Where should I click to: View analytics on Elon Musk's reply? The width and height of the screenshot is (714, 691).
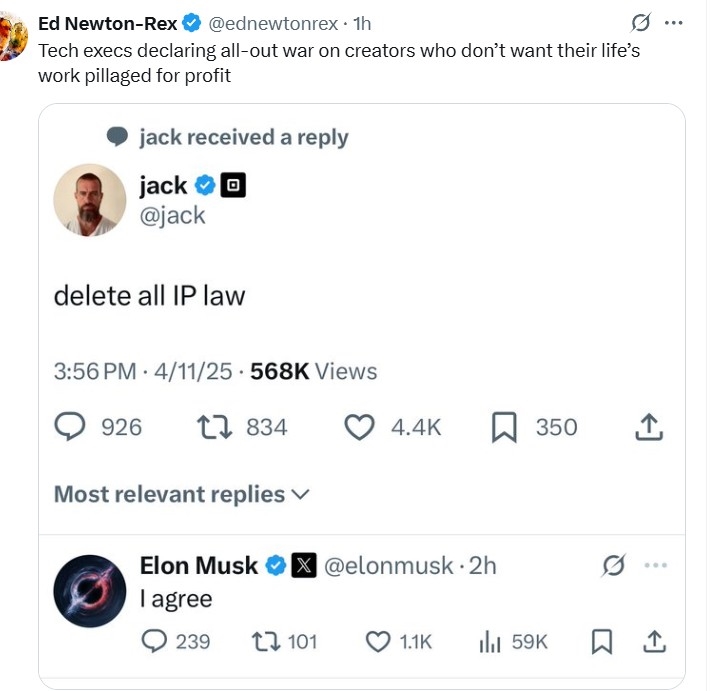click(x=490, y=641)
